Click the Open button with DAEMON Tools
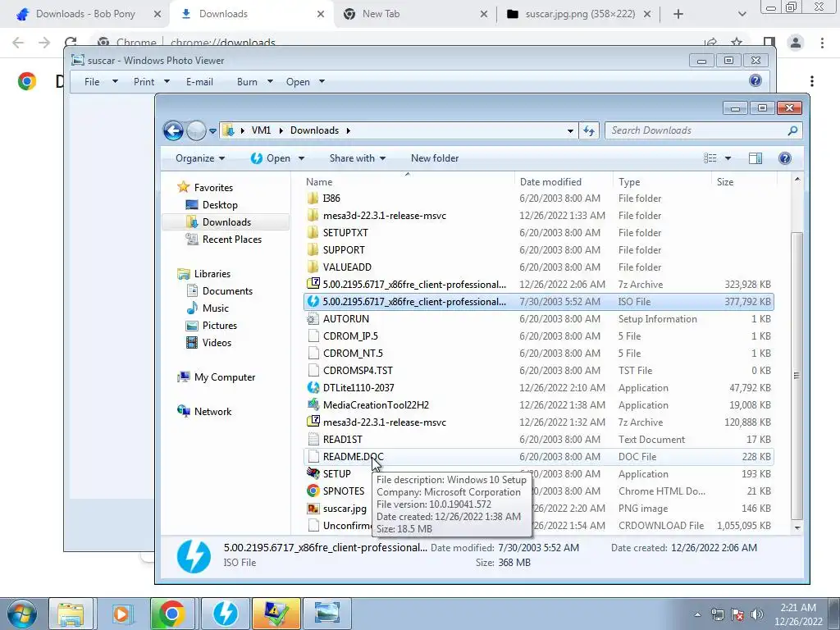Screen dimensions: 840x630 click(x=271, y=158)
